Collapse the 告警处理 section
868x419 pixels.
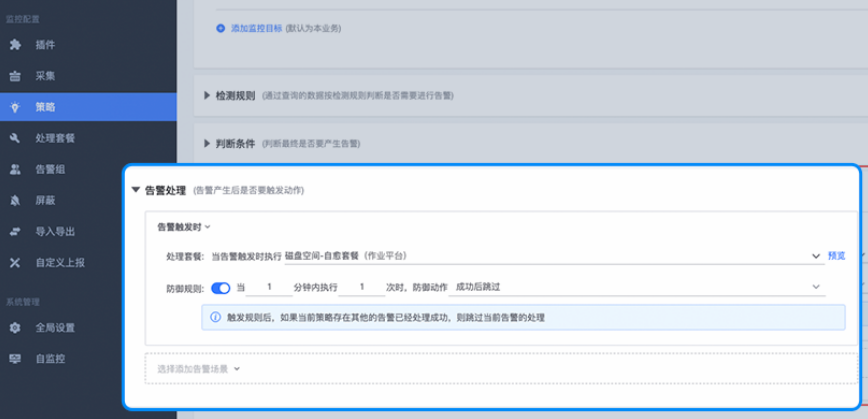click(136, 190)
